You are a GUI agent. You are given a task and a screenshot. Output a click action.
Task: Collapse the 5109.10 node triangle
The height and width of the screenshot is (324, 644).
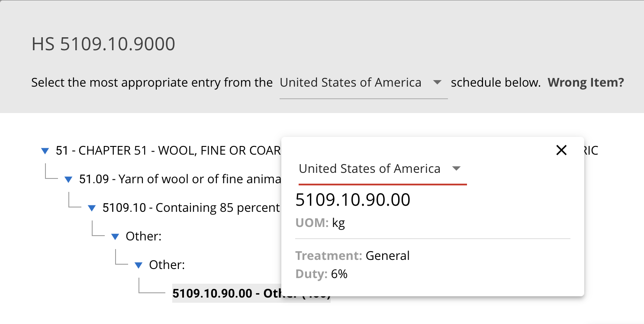coord(91,208)
